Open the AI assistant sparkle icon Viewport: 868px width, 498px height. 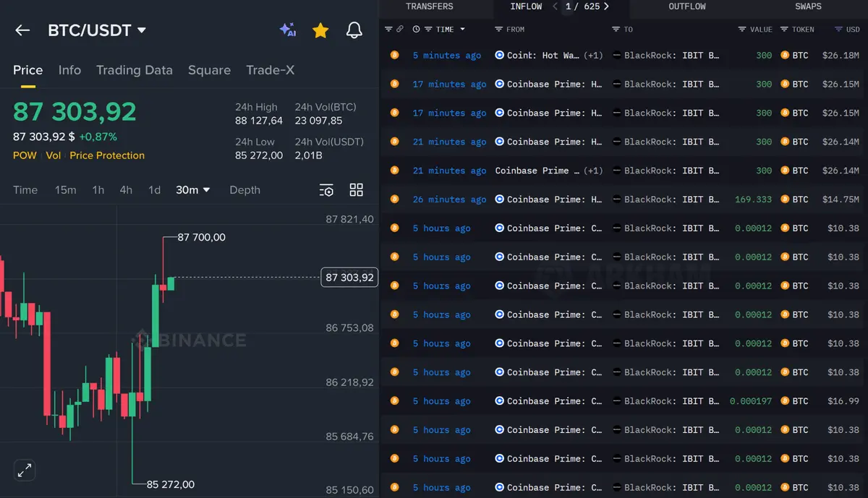point(287,30)
